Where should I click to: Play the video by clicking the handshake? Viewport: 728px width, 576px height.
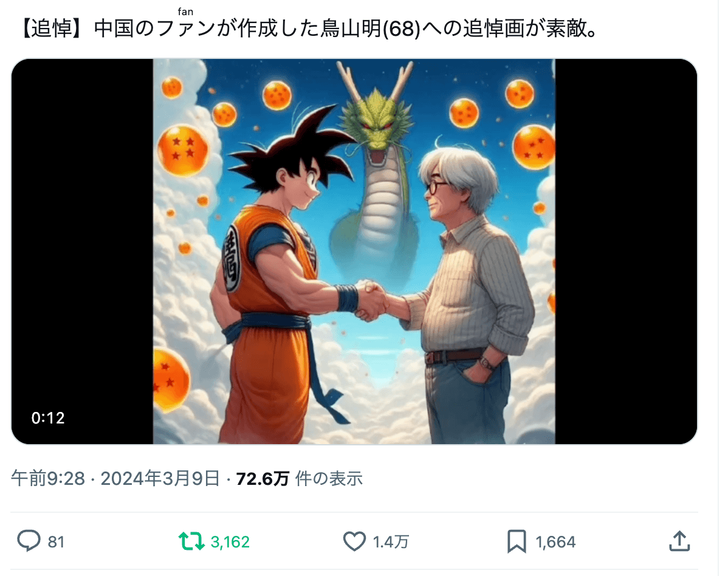click(x=370, y=300)
